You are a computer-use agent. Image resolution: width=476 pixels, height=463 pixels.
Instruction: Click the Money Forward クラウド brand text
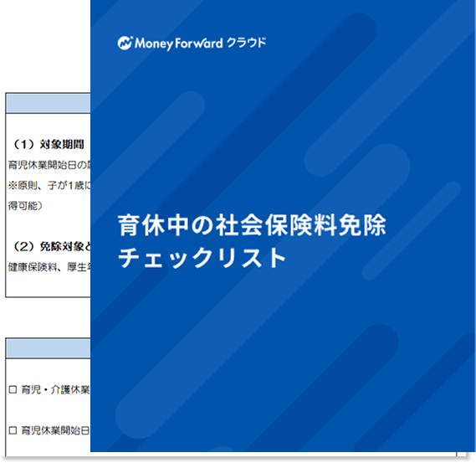[201, 43]
